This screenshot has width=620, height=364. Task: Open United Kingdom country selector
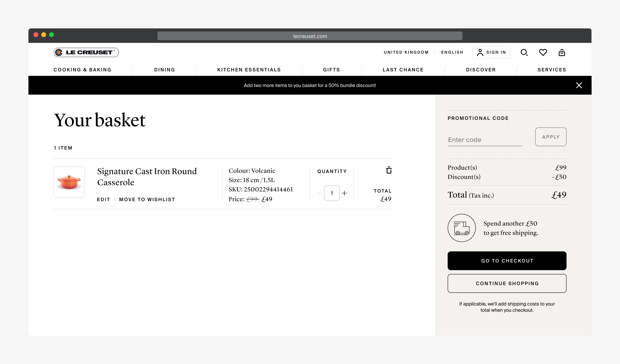tap(406, 52)
